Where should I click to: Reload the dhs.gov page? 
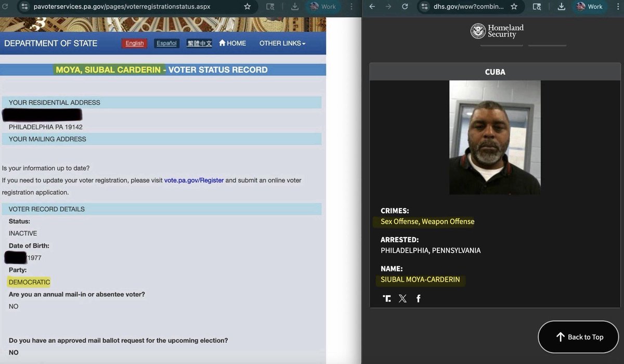(x=405, y=7)
